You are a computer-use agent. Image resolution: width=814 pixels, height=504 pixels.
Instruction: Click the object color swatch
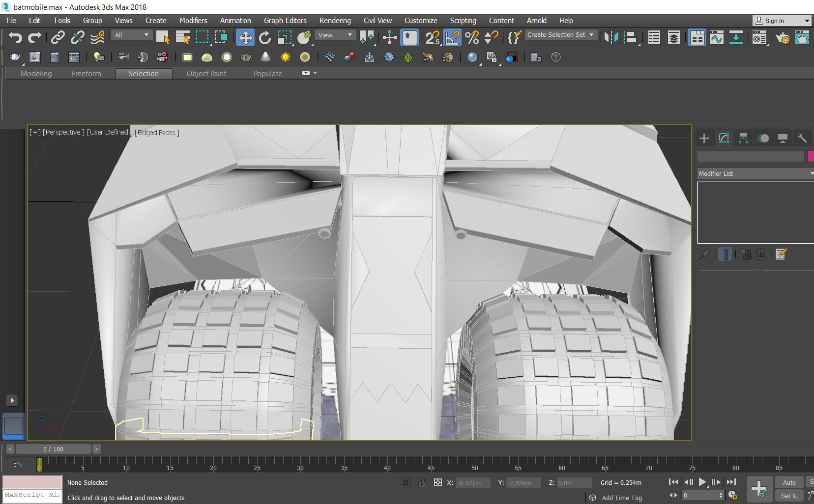coord(811,156)
